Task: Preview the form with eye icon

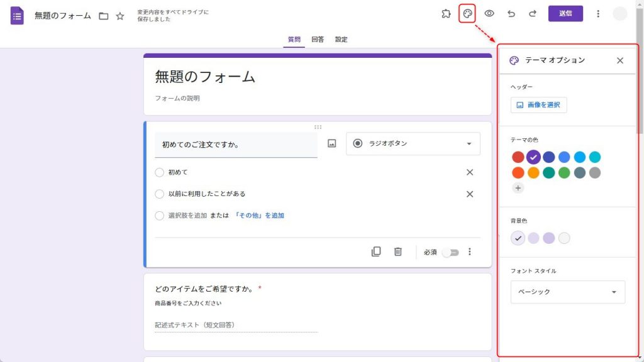Action: [x=489, y=14]
